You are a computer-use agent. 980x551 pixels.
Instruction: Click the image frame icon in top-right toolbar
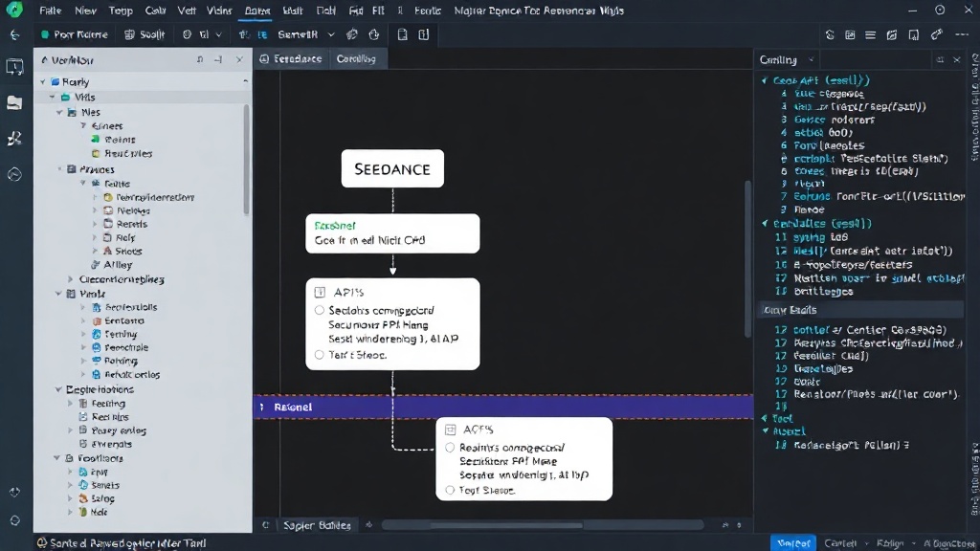pos(850,35)
